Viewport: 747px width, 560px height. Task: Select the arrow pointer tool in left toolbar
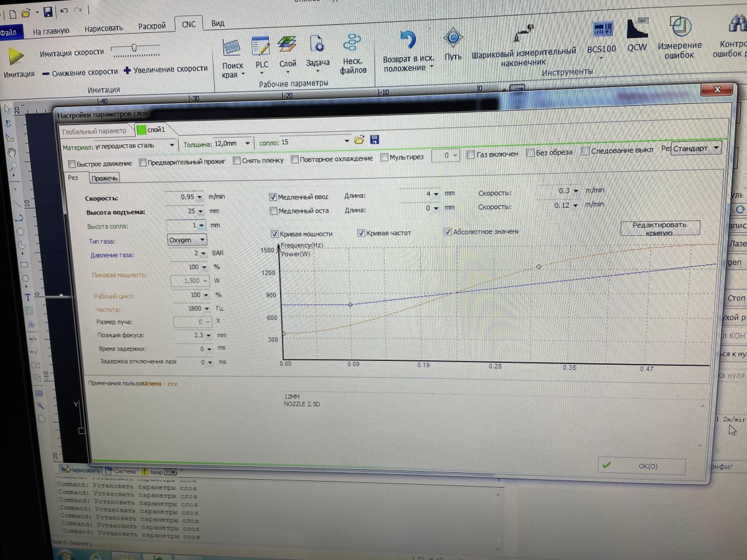click(x=7, y=108)
